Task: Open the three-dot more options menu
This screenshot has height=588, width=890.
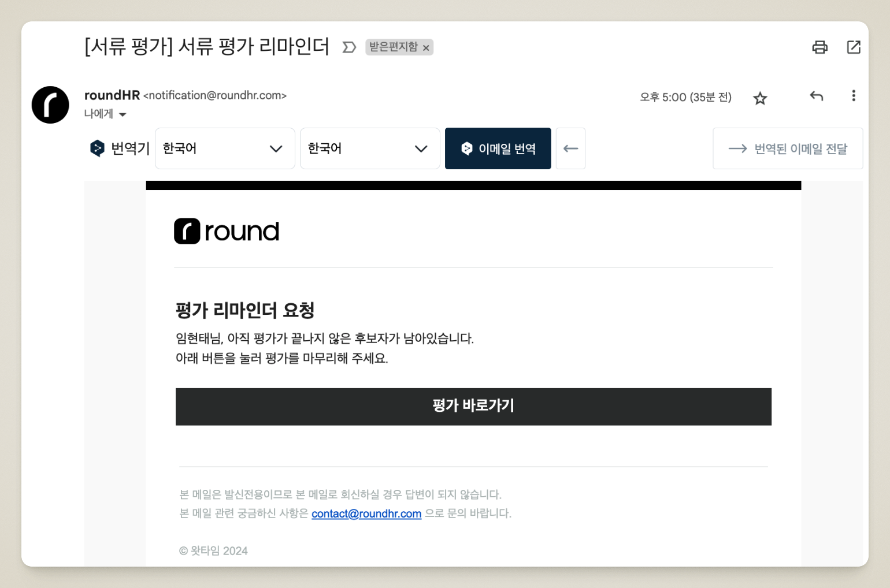Action: (x=853, y=96)
